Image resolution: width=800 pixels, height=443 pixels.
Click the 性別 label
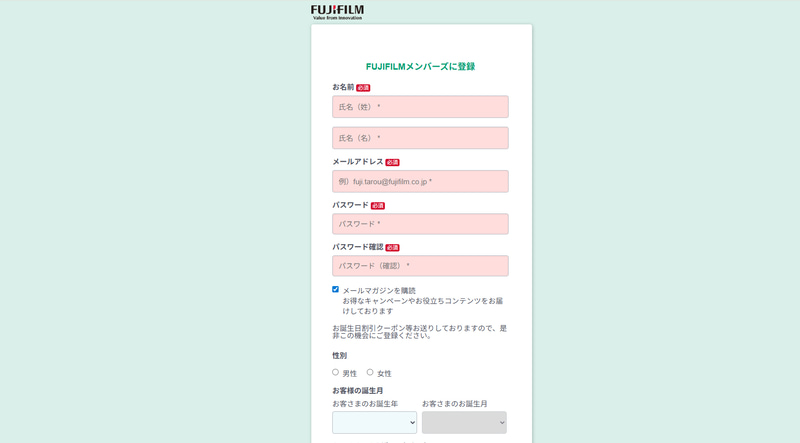tap(339, 356)
